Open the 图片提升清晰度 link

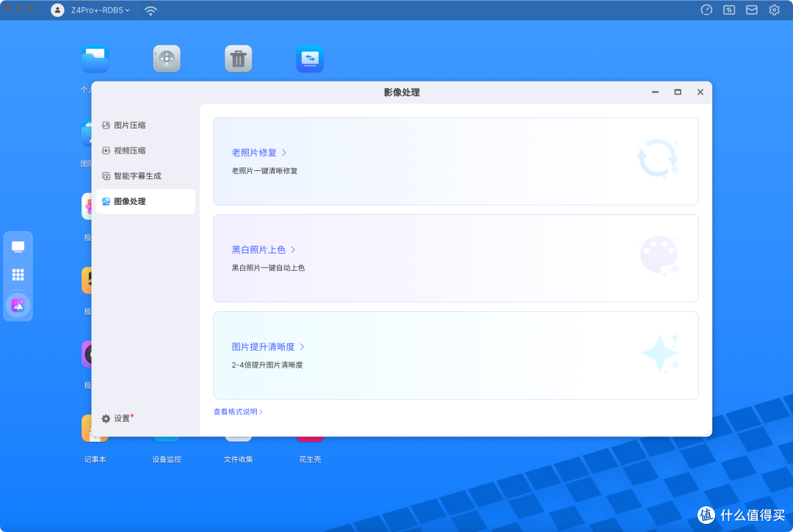click(263, 346)
